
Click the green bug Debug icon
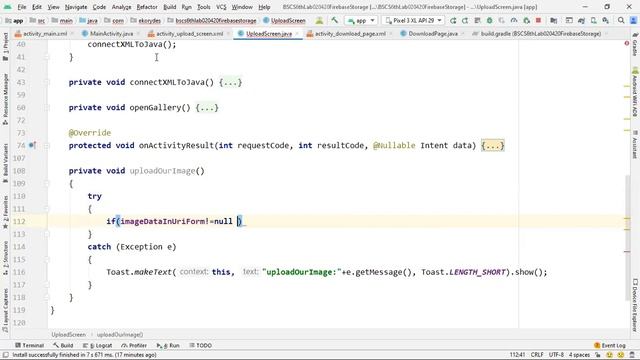pos(489,20)
